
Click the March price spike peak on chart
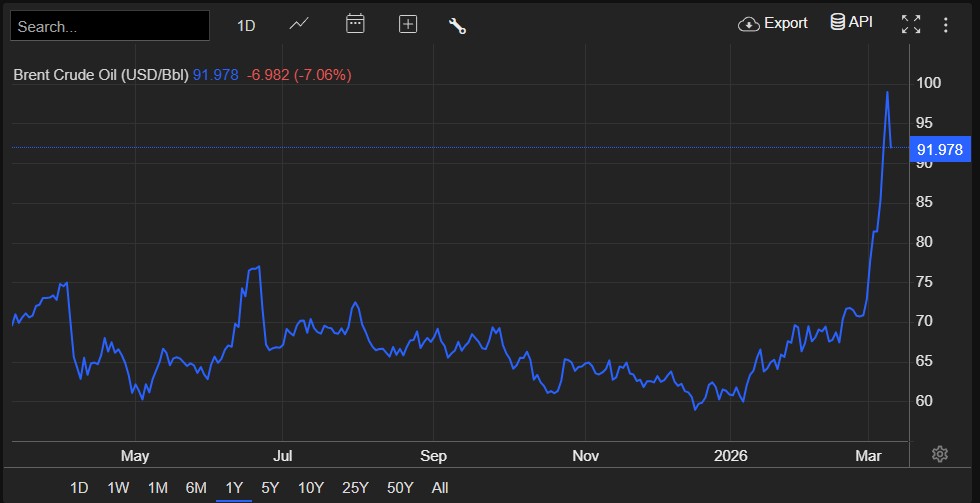pyautogui.click(x=887, y=92)
